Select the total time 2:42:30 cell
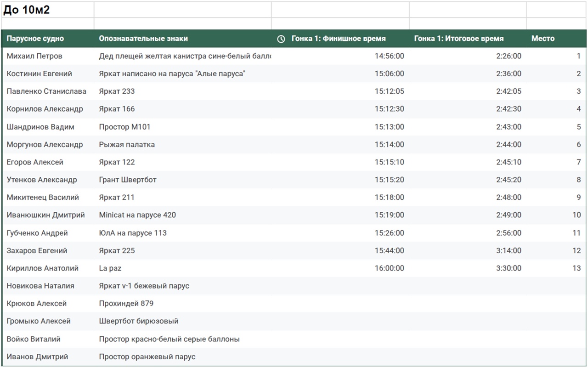Image resolution: width=588 pixels, height=368 pixels. [509, 109]
